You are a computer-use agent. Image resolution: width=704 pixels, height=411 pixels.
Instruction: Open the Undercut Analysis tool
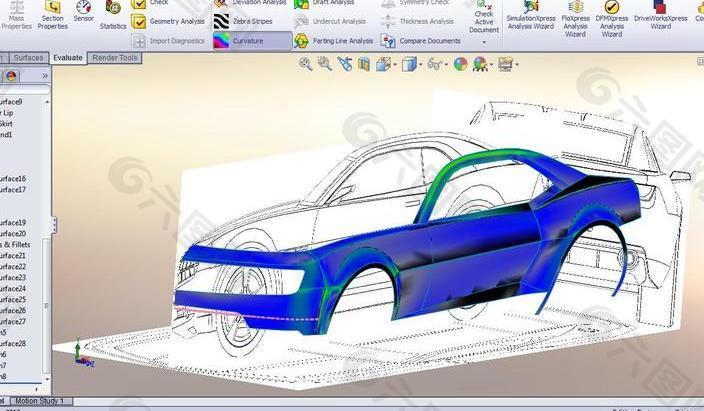pos(330,21)
